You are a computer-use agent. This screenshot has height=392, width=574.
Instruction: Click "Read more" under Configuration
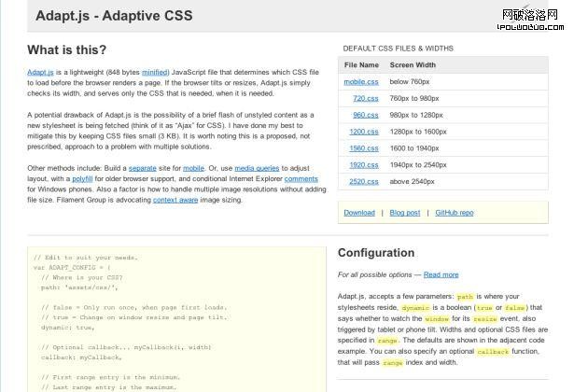click(x=441, y=274)
